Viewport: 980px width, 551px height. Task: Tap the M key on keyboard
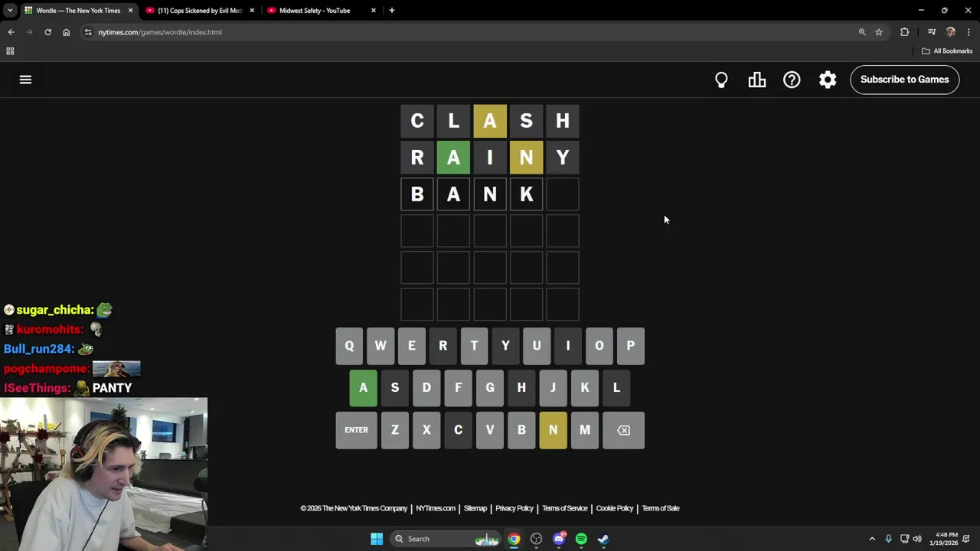[585, 430]
